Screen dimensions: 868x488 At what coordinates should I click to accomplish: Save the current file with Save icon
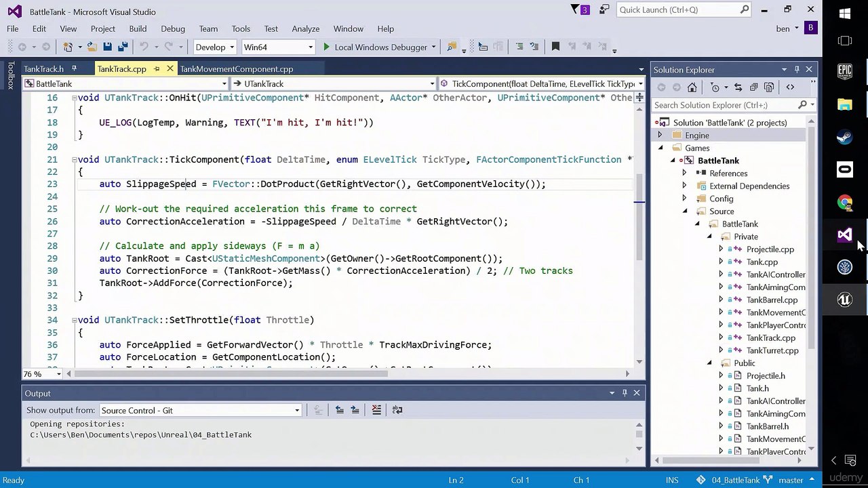pyautogui.click(x=107, y=47)
